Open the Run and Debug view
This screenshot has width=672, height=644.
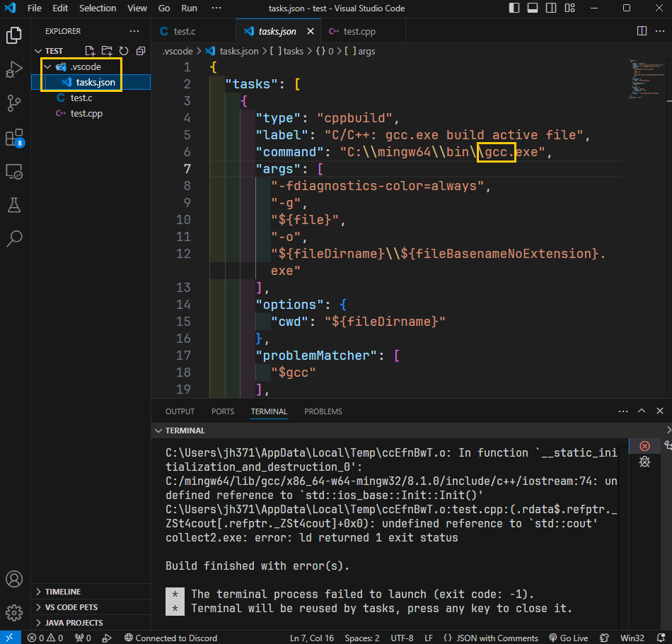pos(14,69)
